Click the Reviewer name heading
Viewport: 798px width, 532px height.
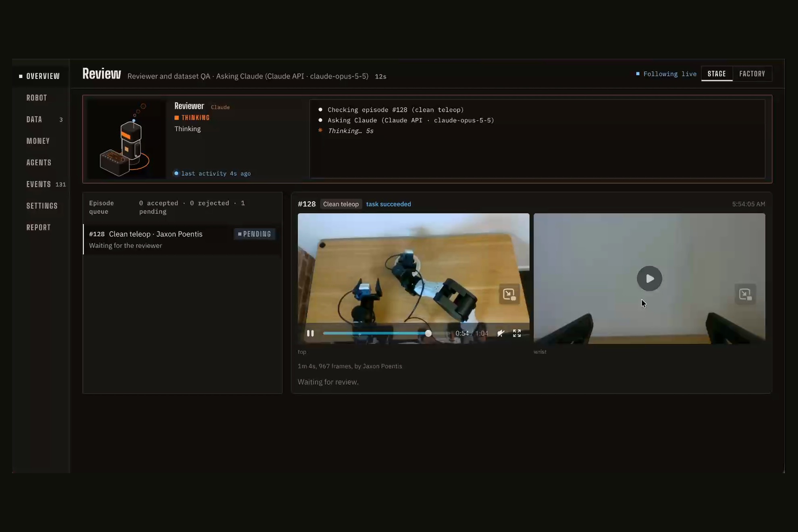pyautogui.click(x=189, y=106)
